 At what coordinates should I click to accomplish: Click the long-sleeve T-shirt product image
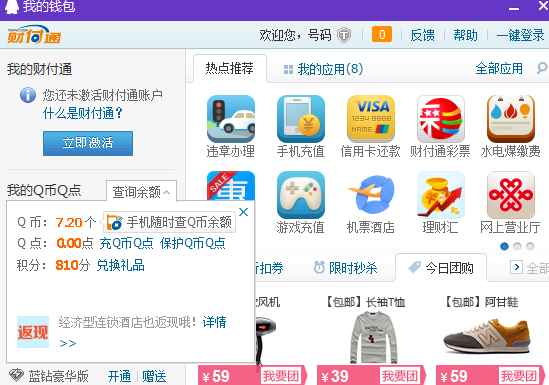[x=373, y=337]
